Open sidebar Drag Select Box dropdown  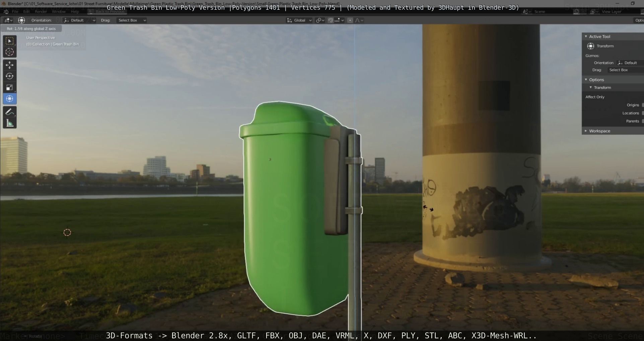pyautogui.click(x=625, y=70)
